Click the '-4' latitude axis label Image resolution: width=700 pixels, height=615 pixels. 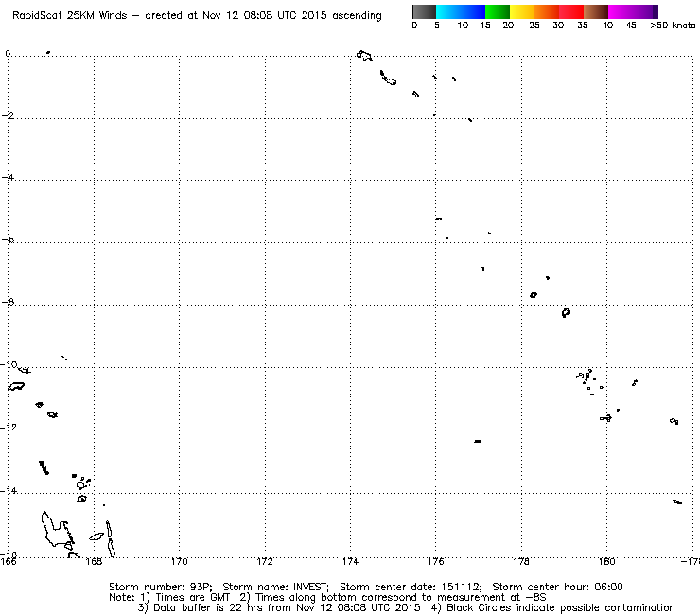point(8,177)
